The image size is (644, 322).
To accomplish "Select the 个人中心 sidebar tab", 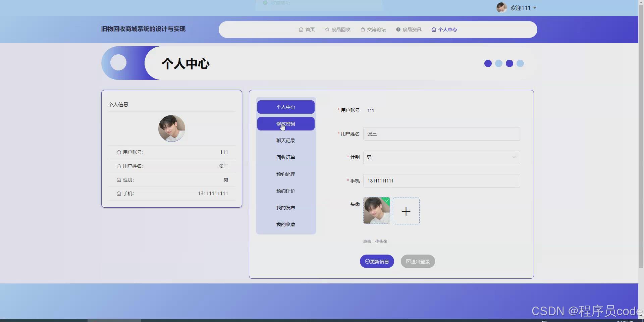I will coord(286,107).
